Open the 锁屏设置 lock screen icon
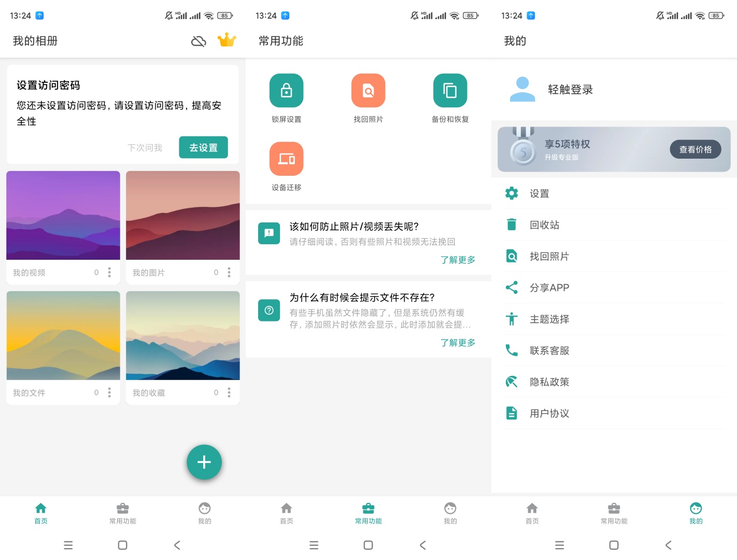 tap(286, 91)
